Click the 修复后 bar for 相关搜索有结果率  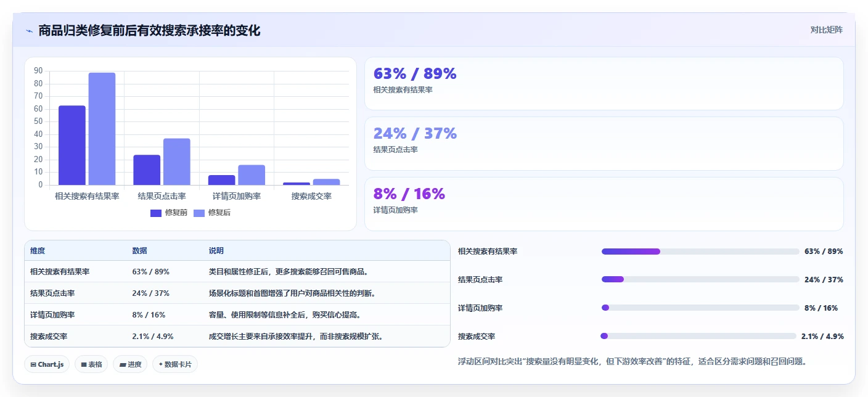point(102,129)
